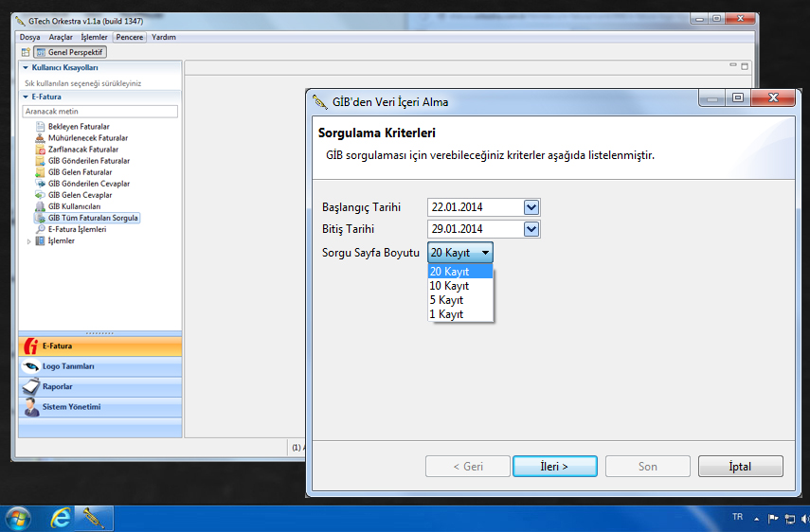Open the Yardım menu

tap(164, 37)
